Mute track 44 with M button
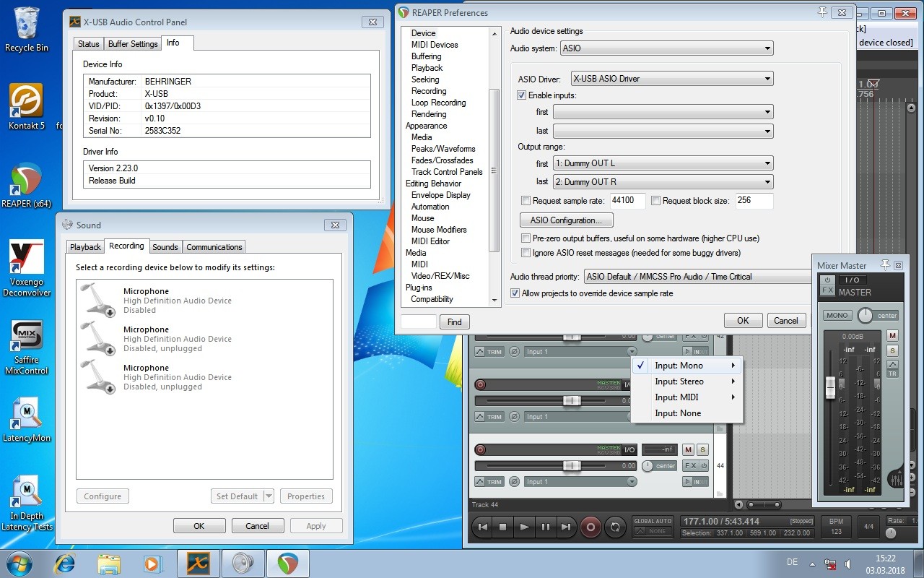Viewport: 924px width, 578px height. (688, 450)
